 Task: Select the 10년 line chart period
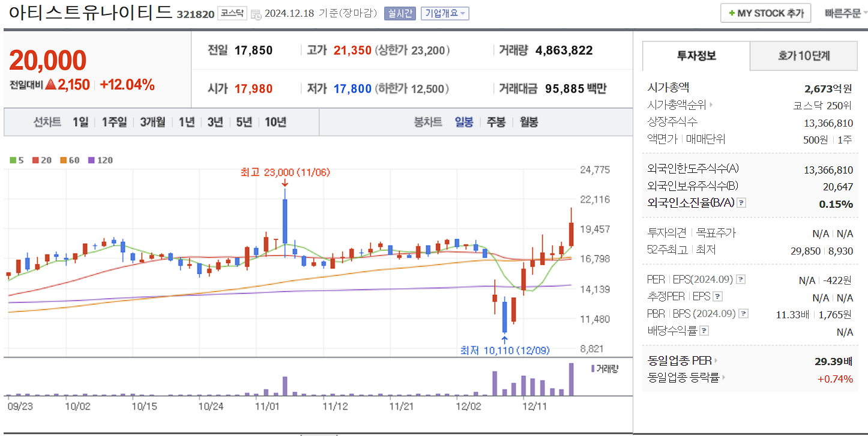[x=276, y=122]
